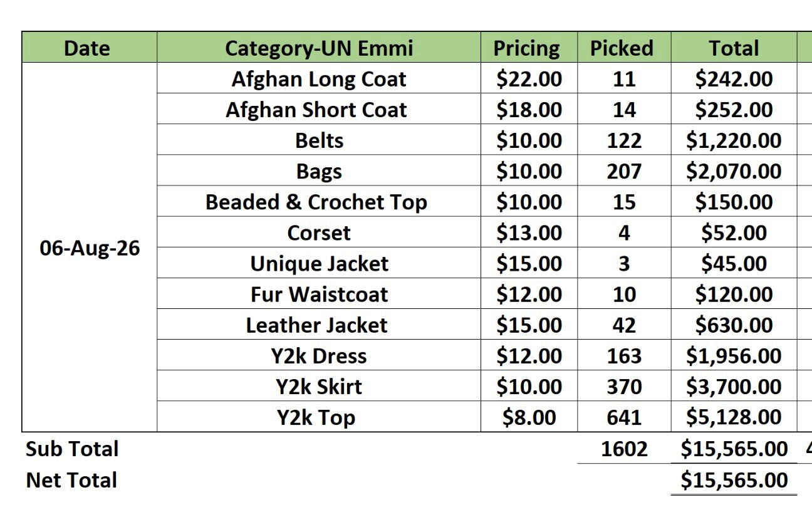Select the Bags picked count 207
The image size is (812, 527).
tap(624, 170)
